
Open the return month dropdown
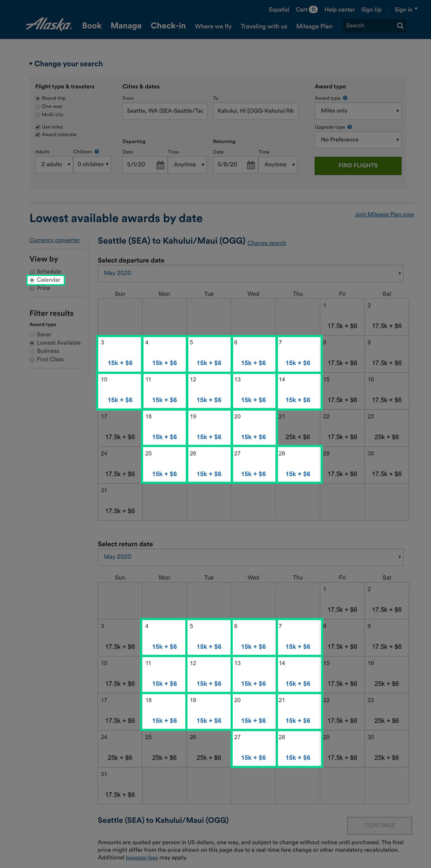[x=250, y=557]
